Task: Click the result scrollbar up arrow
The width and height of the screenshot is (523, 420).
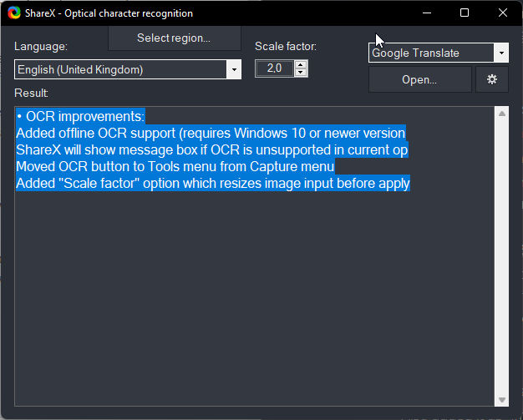Action: [x=502, y=114]
